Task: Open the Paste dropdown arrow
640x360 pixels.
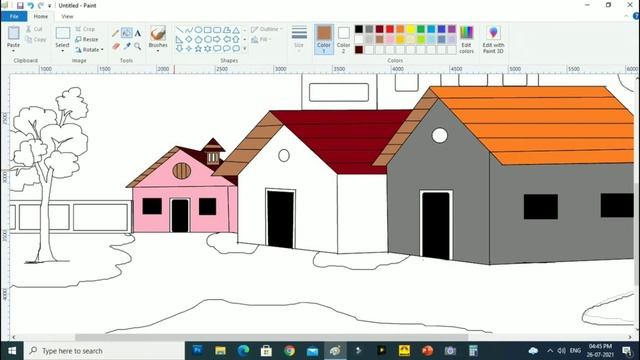Action: click(x=13, y=51)
